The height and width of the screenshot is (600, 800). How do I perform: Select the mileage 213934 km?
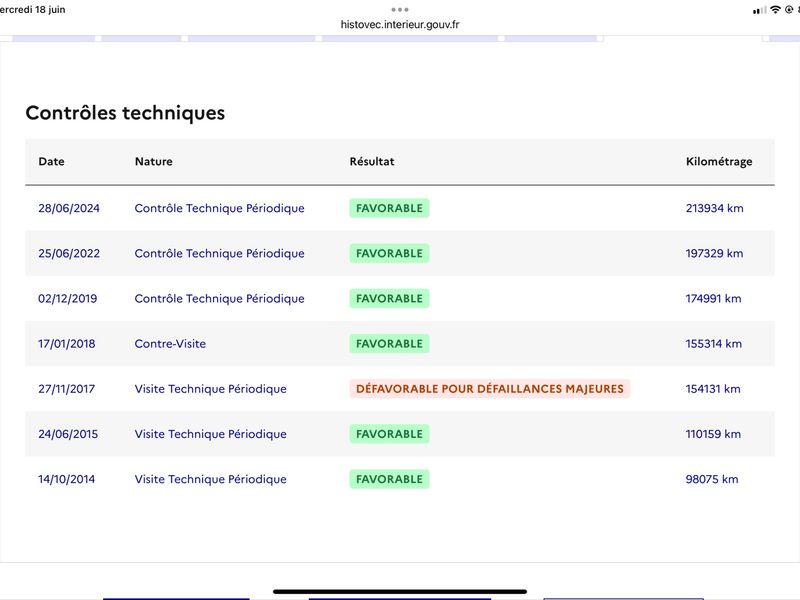click(x=714, y=208)
